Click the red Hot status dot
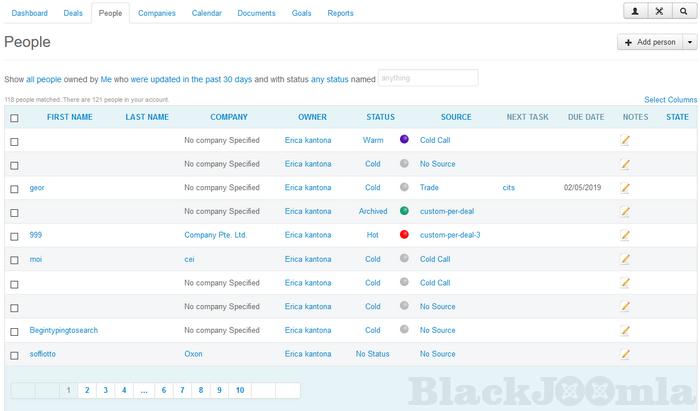Viewport: 700px width, 411px height. pyautogui.click(x=404, y=235)
